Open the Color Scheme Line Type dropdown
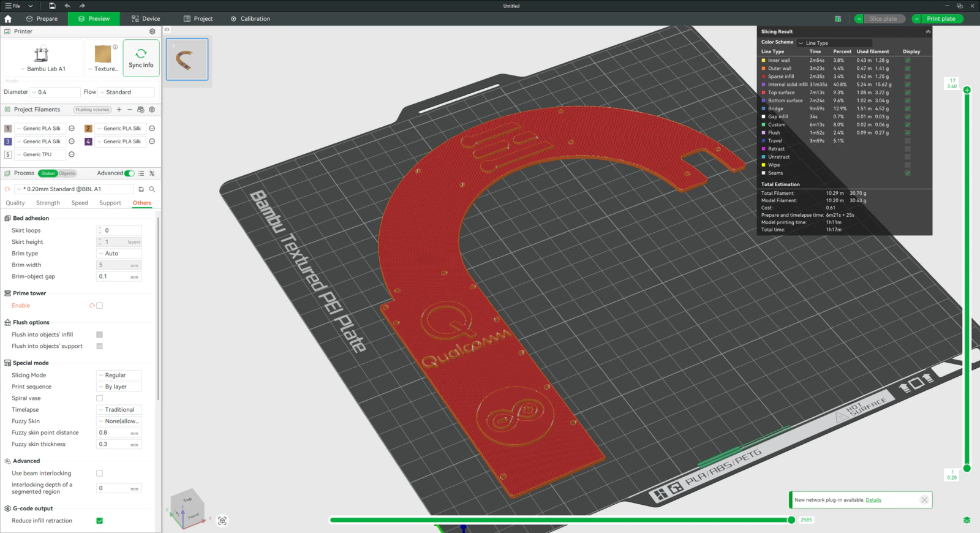 (x=834, y=43)
